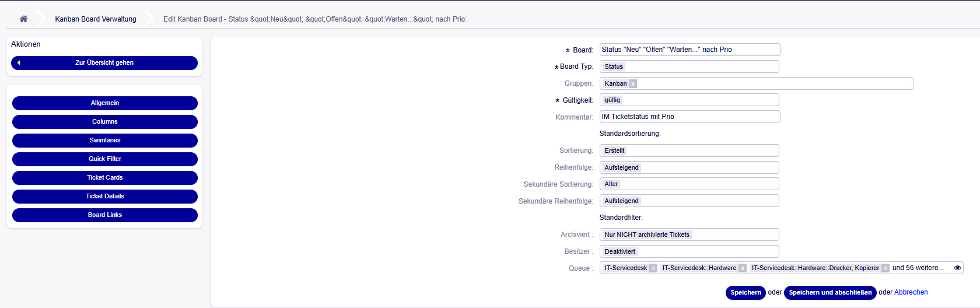Image resolution: width=980 pixels, height=308 pixels.
Task: Go to Quick Filter settings
Action: point(104,159)
